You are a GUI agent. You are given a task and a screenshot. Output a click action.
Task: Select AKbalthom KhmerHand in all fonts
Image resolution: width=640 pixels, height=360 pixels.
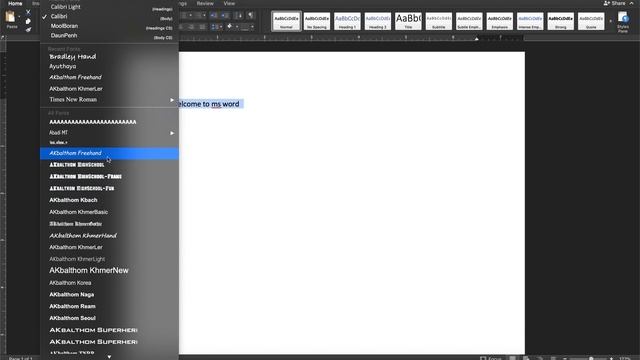point(109,236)
